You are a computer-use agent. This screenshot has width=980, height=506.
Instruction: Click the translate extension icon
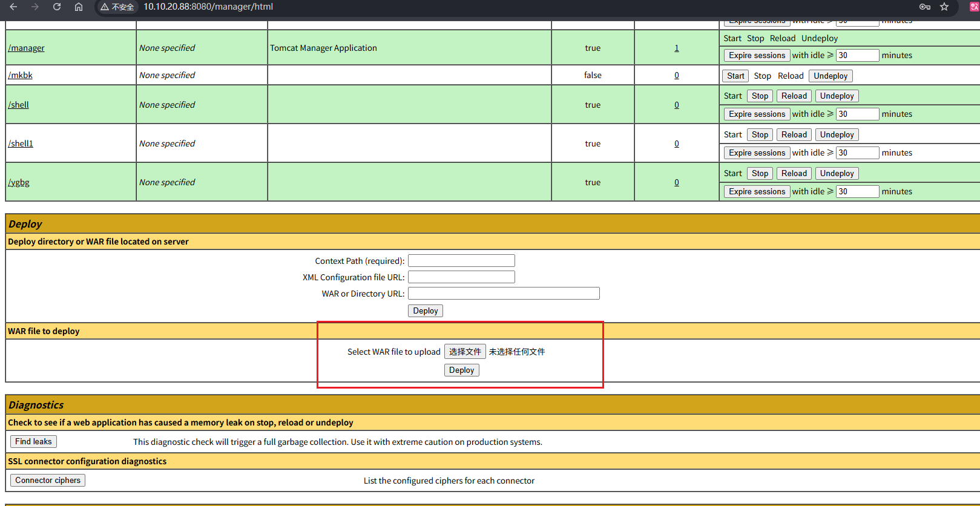[x=974, y=7]
